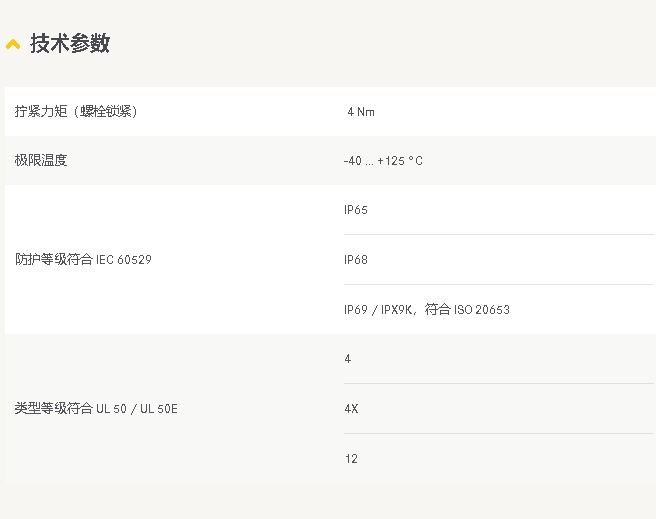Image resolution: width=656 pixels, height=519 pixels.
Task: Click the 4 Nm torque value
Action: coord(360,112)
